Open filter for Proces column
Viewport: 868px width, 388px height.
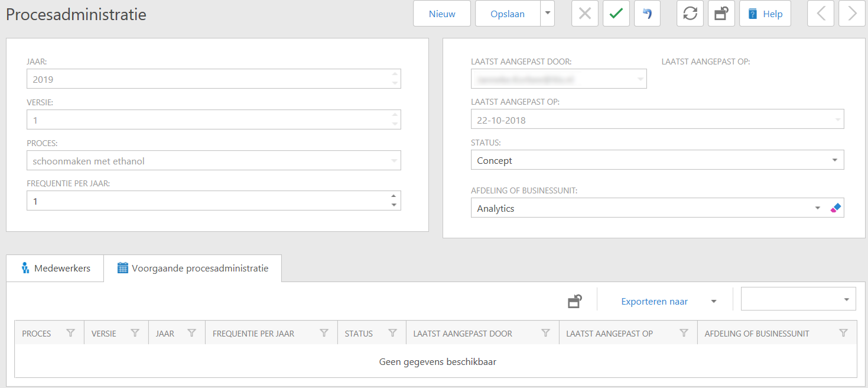(x=71, y=334)
